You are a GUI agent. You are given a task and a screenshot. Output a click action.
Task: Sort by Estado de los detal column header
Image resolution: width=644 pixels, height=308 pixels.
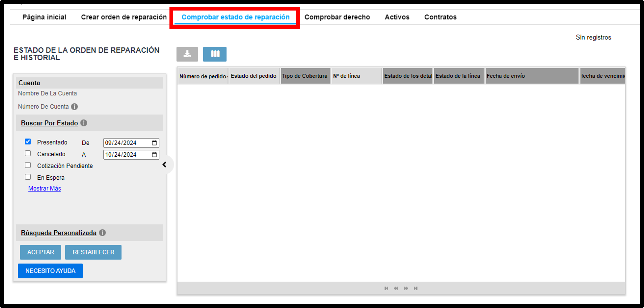pyautogui.click(x=408, y=76)
